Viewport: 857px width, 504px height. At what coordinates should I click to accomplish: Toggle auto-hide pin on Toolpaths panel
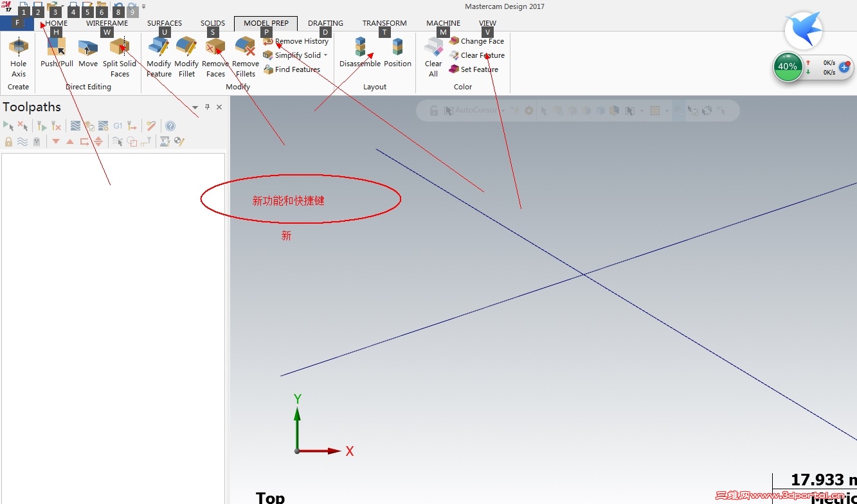[x=207, y=107]
